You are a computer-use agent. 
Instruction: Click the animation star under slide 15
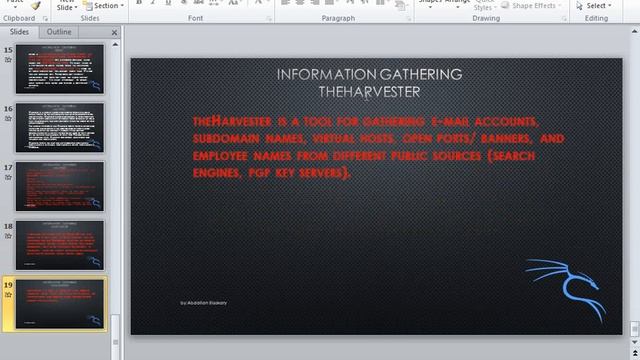tap(8, 60)
